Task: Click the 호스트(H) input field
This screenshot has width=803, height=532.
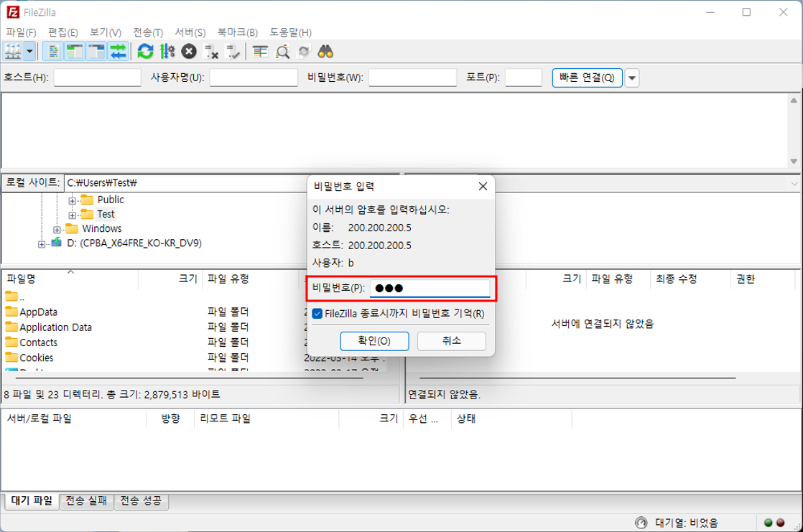Action: point(97,78)
